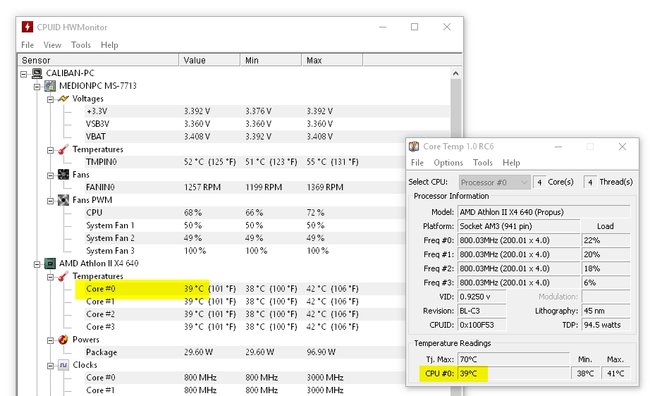Click the Fans node fan icon

coord(63,175)
